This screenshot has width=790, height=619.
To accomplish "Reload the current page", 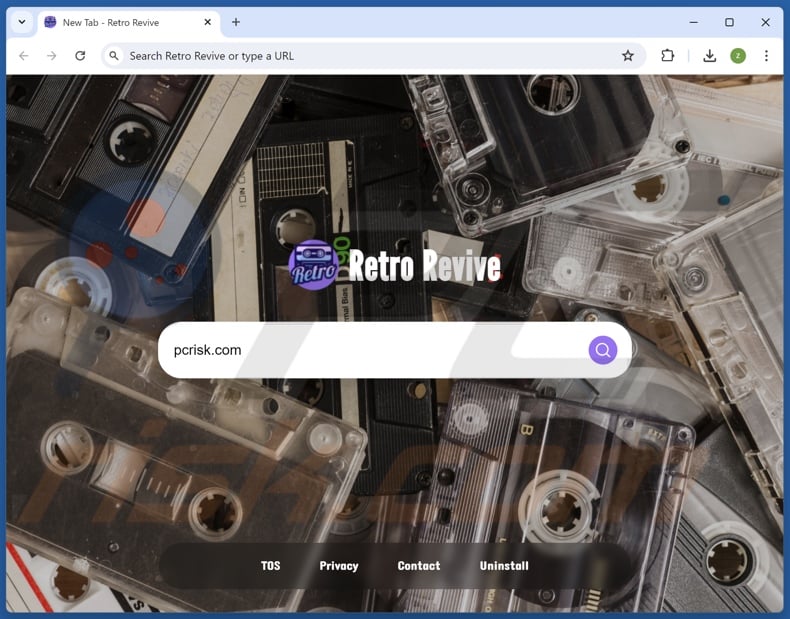I will click(x=80, y=56).
